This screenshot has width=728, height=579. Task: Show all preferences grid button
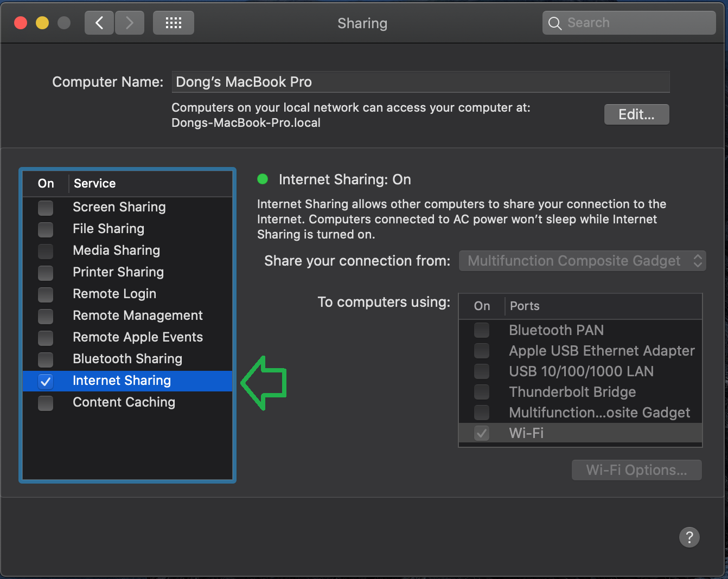click(x=174, y=23)
